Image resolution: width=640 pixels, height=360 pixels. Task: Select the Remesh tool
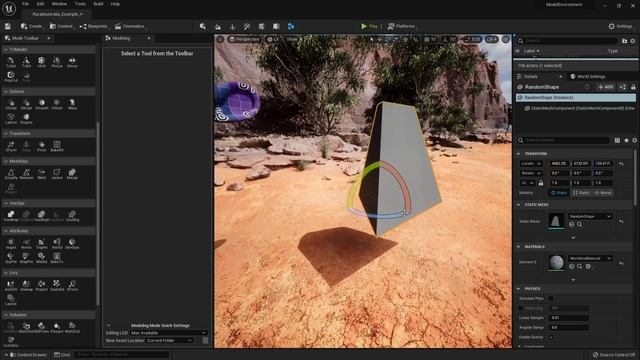point(26,174)
